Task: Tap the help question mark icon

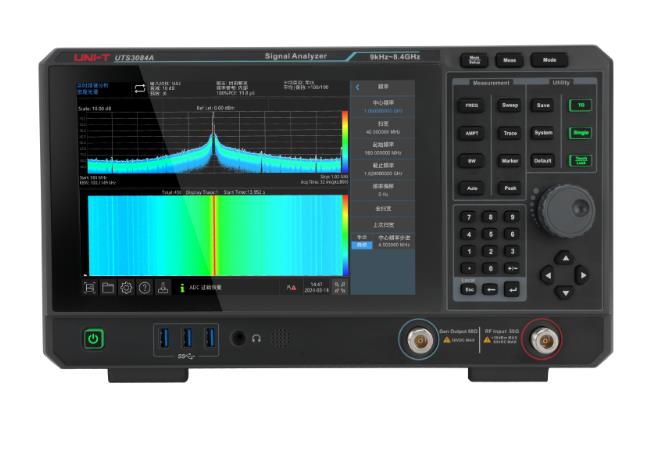Action: [144, 287]
